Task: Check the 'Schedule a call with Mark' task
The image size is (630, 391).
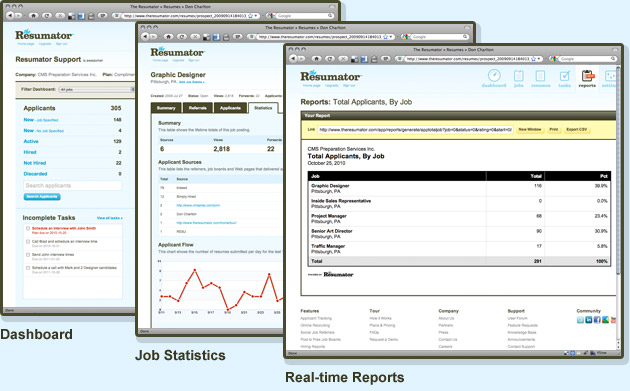Action: [x=28, y=268]
